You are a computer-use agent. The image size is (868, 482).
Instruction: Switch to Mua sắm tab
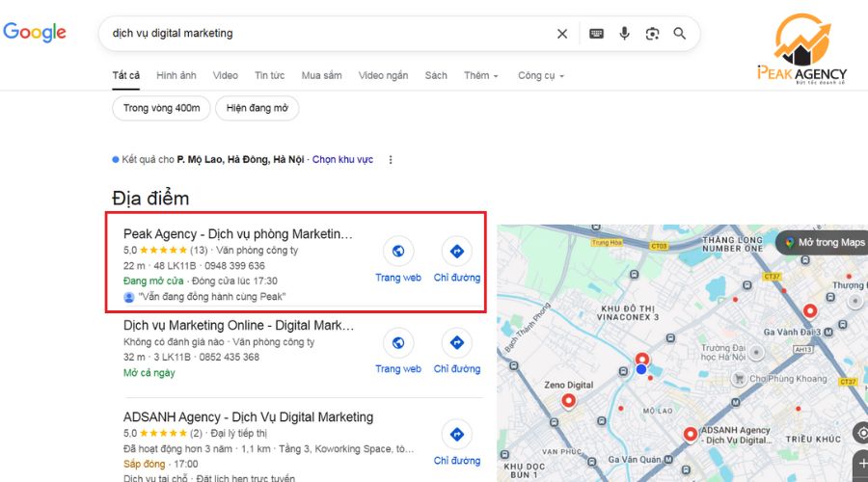pyautogui.click(x=321, y=75)
